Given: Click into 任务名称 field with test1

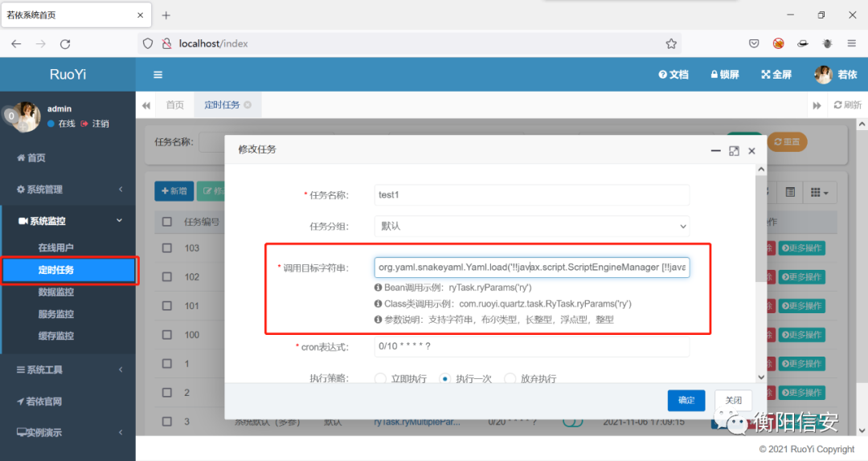Looking at the screenshot, I should (x=532, y=195).
